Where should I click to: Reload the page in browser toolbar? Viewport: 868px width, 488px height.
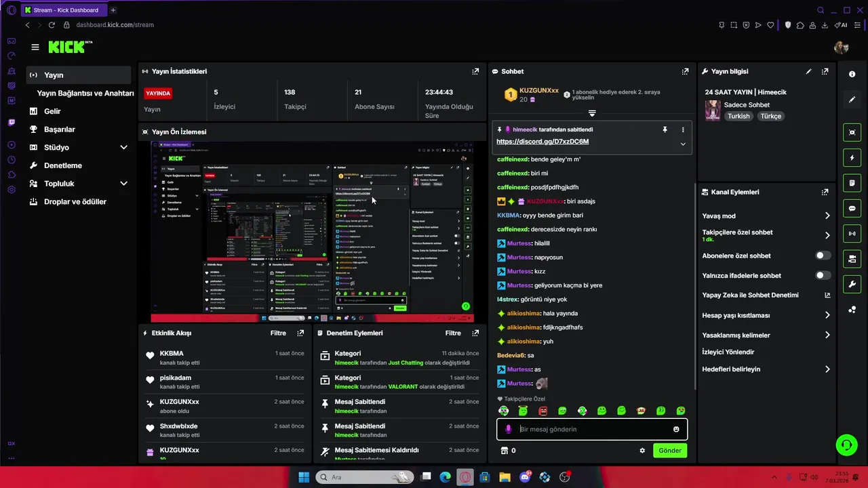pyautogui.click(x=52, y=25)
